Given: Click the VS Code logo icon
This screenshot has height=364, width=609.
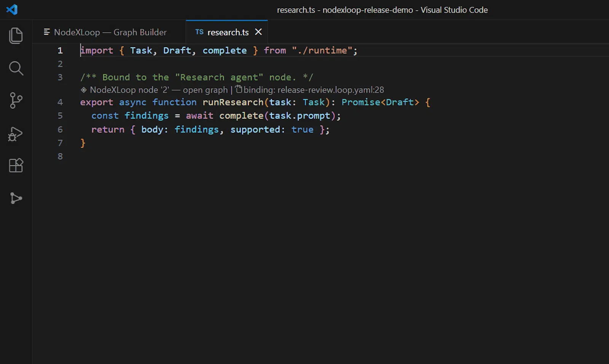Looking at the screenshot, I should 12,10.
